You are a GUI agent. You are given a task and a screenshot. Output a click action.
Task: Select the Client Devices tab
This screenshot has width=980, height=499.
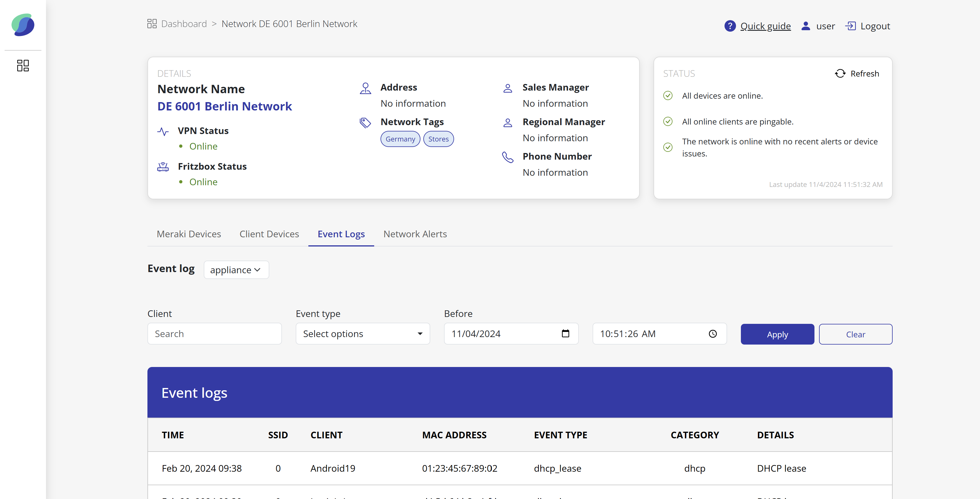click(x=269, y=234)
